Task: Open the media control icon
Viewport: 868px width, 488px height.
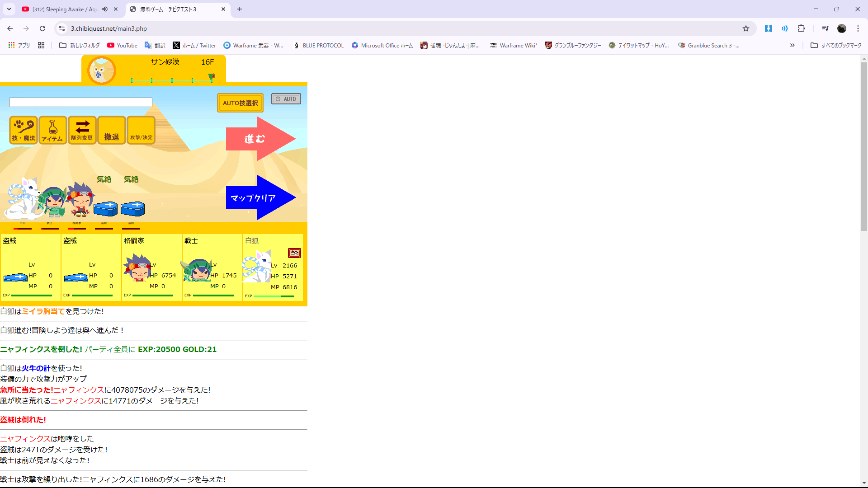Action: 826,28
